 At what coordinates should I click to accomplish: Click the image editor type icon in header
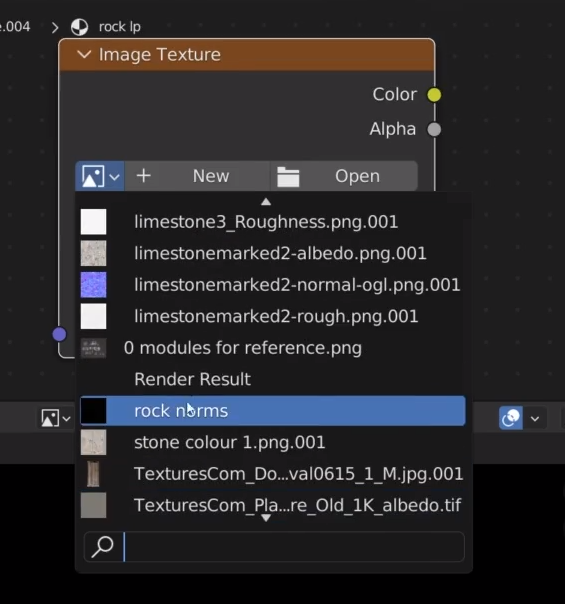[x=50, y=418]
